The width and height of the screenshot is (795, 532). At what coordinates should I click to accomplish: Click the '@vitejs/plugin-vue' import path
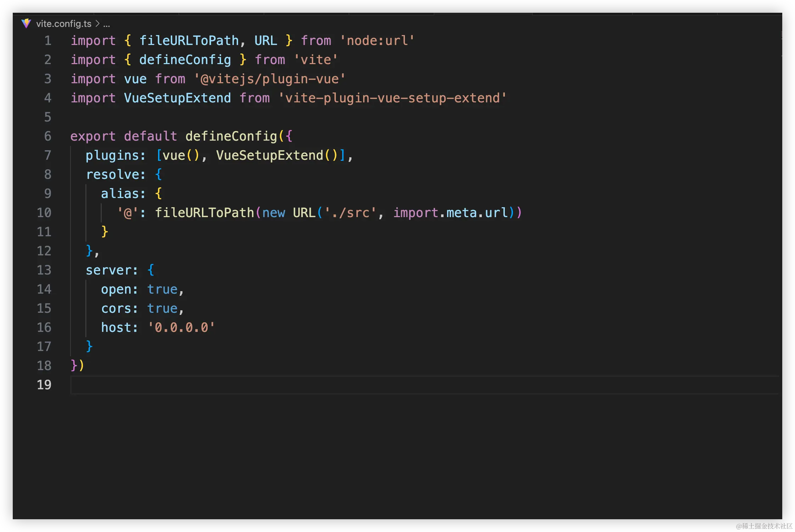click(x=269, y=79)
